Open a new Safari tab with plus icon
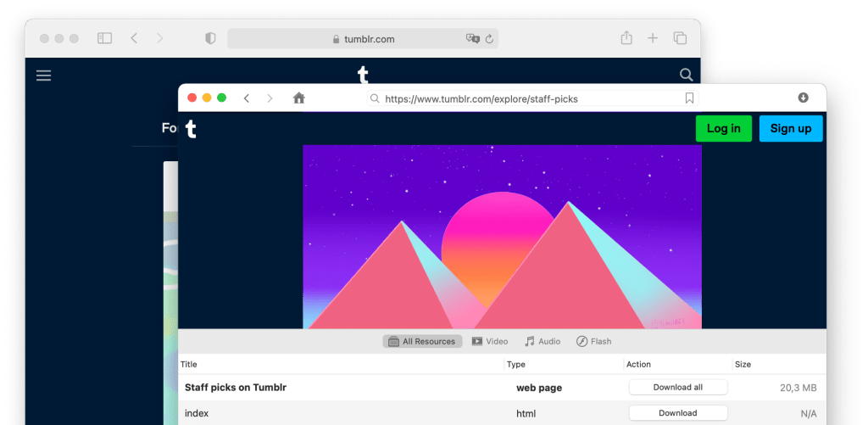Screen dimensions: 868x425 tap(653, 38)
